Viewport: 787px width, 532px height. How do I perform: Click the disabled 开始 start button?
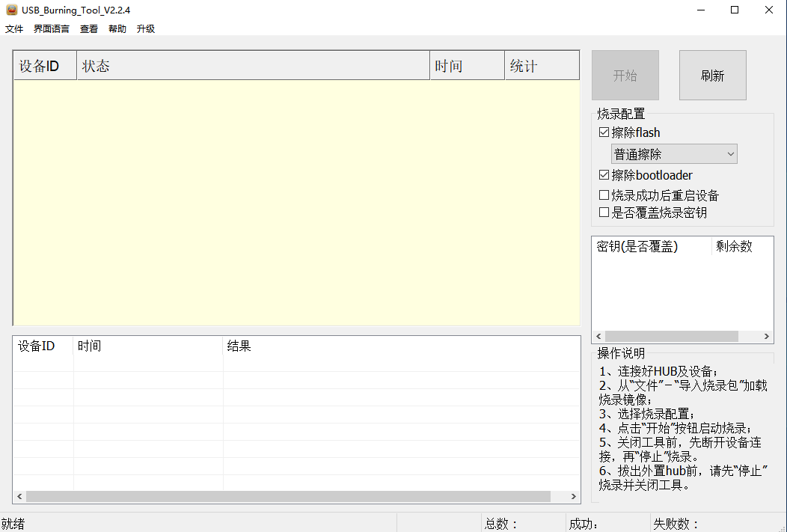(x=625, y=75)
